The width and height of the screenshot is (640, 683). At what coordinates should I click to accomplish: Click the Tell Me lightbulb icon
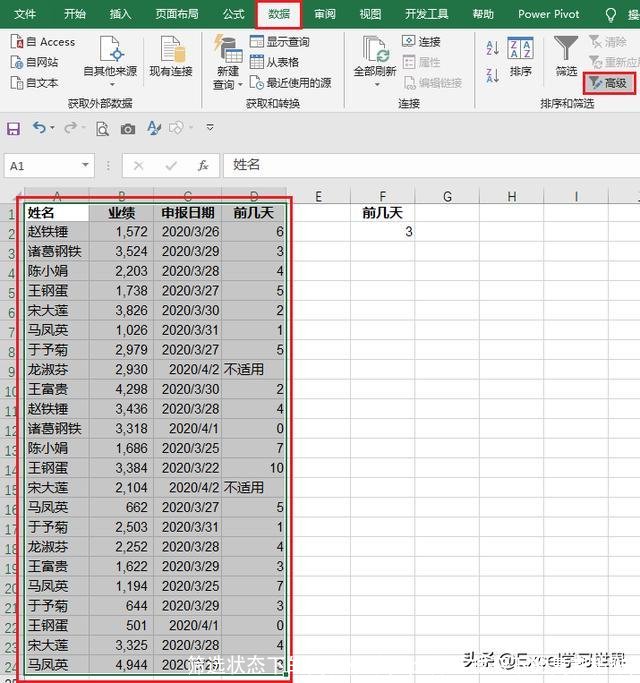611,15
